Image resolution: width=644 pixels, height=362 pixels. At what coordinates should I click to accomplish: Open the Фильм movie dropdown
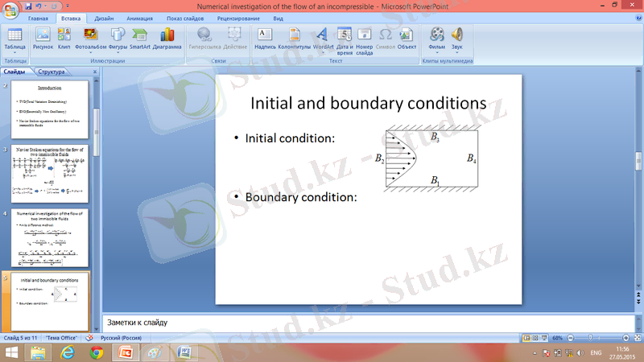coord(437,38)
